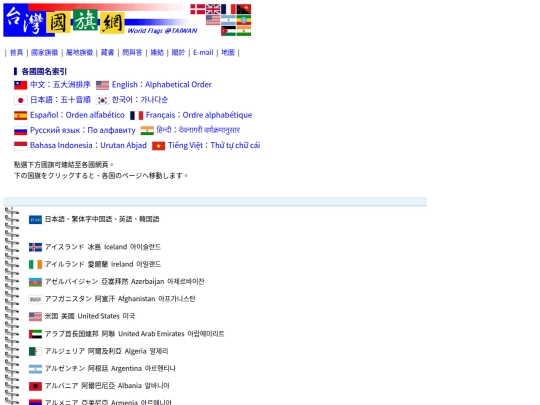This screenshot has width=540, height=405.
Task: Open the 한국어:가나다순 index link
Action: [140, 100]
